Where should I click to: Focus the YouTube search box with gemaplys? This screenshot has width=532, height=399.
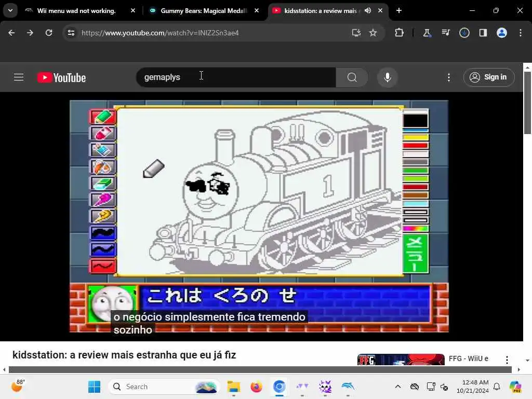point(236,77)
